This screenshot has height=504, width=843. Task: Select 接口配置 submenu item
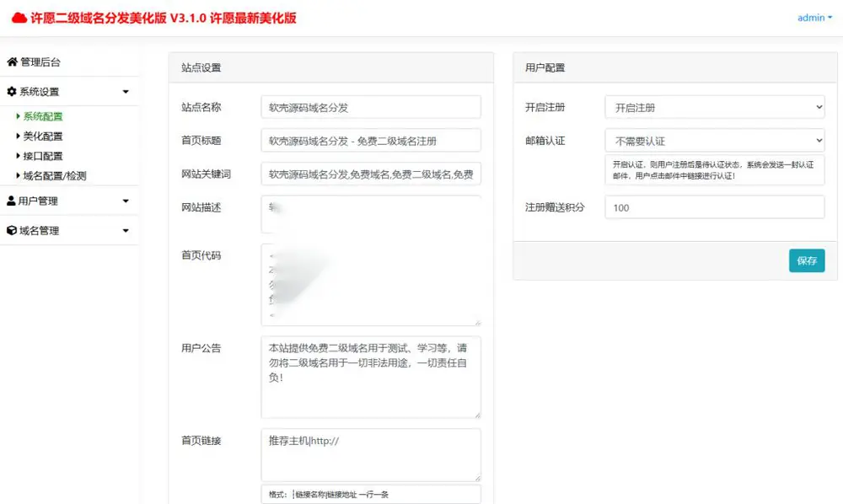point(42,156)
